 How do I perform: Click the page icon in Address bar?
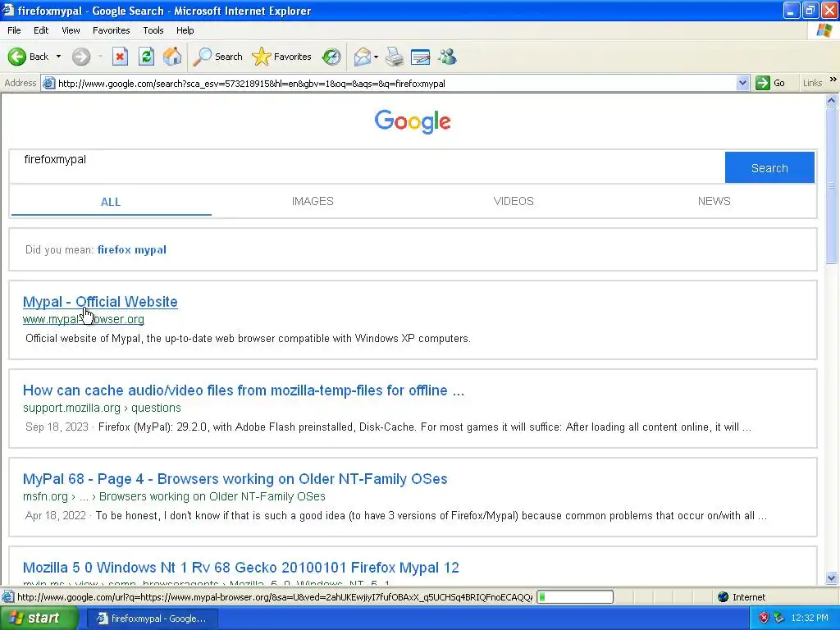(48, 83)
